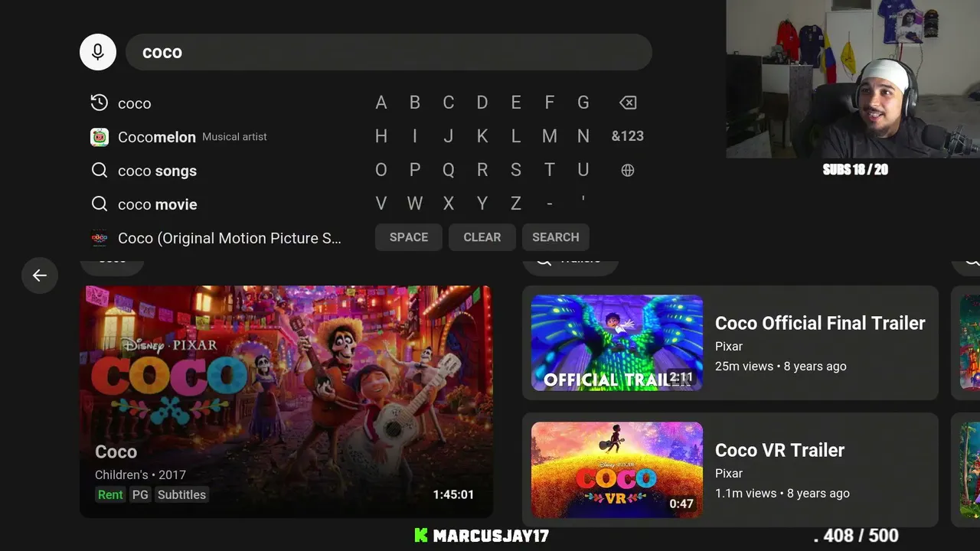Go back using the left arrow button
980x551 pixels.
click(x=40, y=275)
